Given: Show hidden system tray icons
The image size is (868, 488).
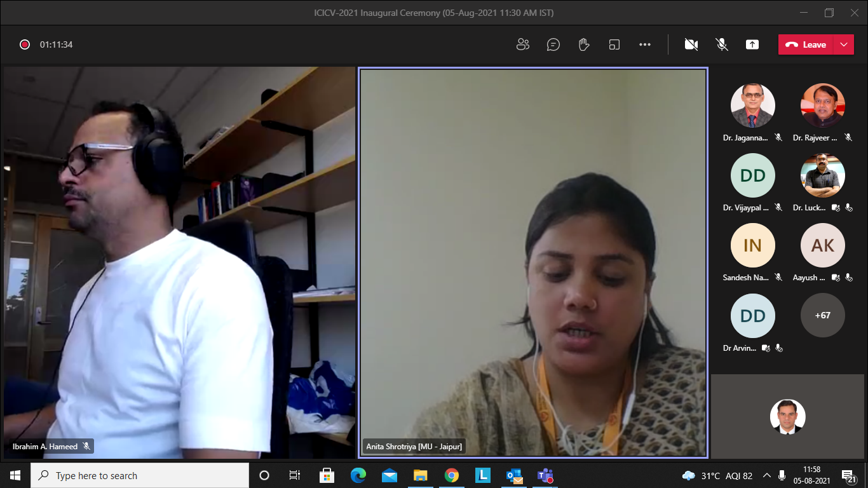Looking at the screenshot, I should click(x=767, y=475).
